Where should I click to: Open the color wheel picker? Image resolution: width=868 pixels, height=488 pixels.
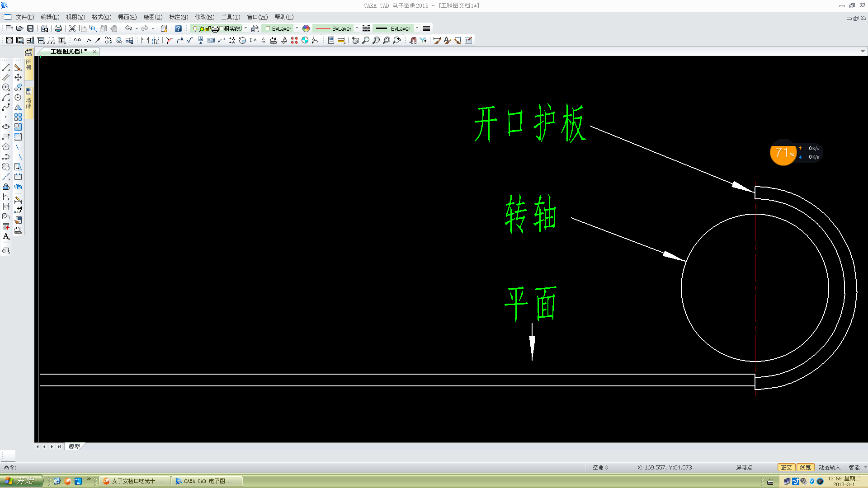click(306, 28)
